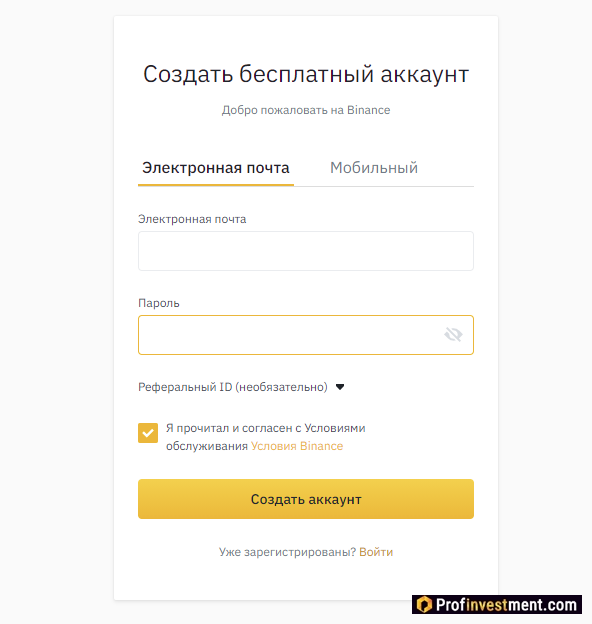Expand the Реферальный ID (необязательно) section
Image resolution: width=592 pixels, height=624 pixels.
tap(241, 387)
